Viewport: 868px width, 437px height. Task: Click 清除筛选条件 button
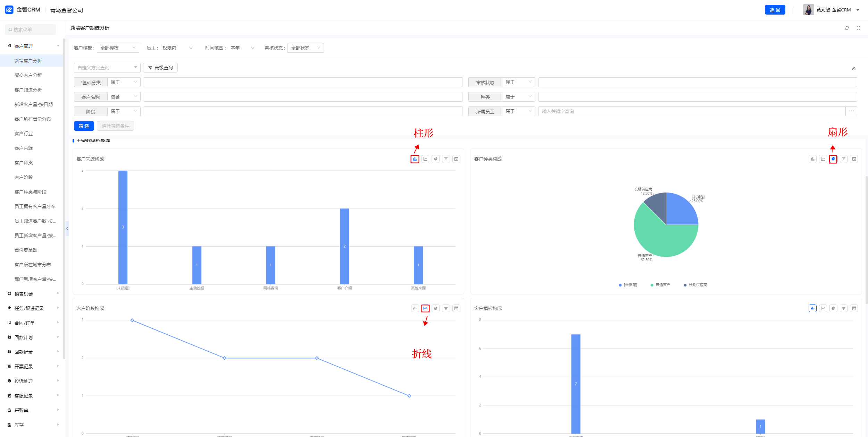[x=115, y=126]
